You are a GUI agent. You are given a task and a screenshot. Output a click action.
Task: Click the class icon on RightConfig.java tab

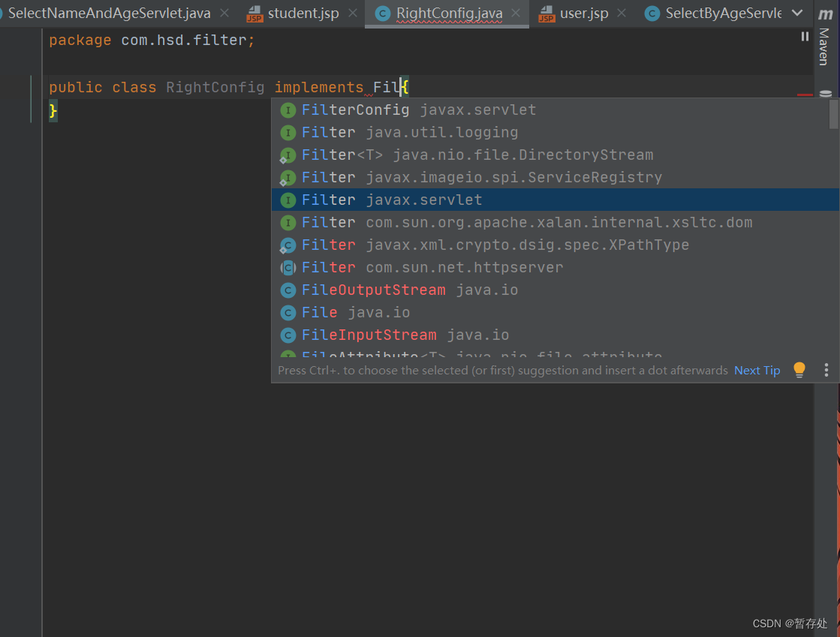tap(383, 14)
